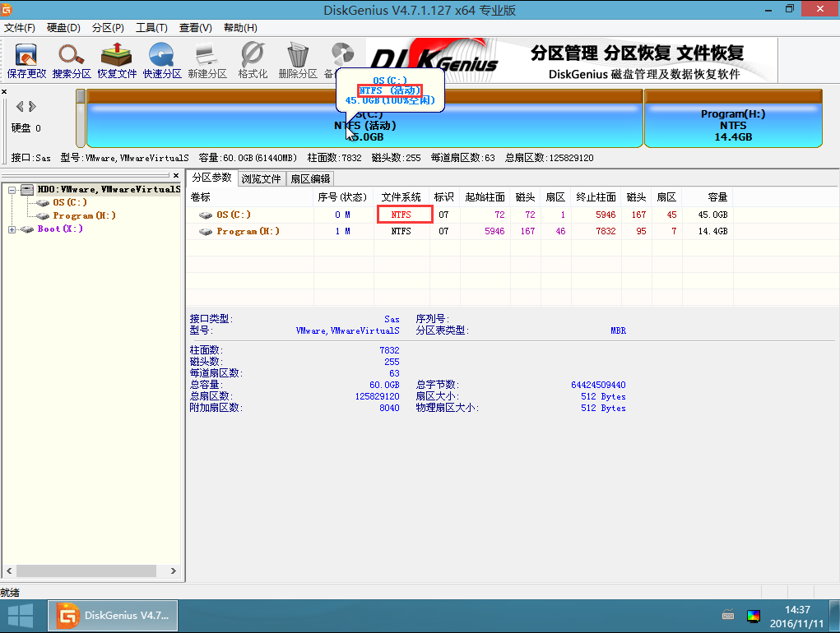Click the 序号(状态) column header
The height and width of the screenshot is (633, 840).
(x=343, y=197)
